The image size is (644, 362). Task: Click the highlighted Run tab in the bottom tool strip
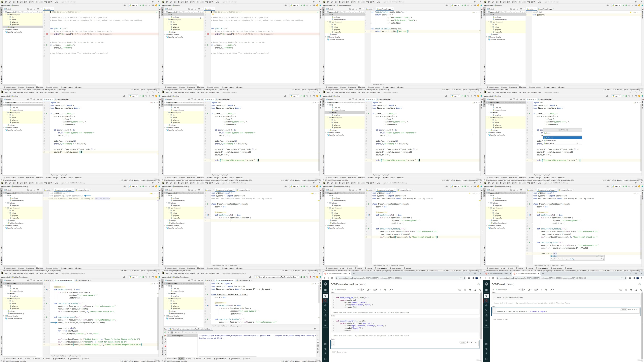pyautogui.click(x=182, y=359)
